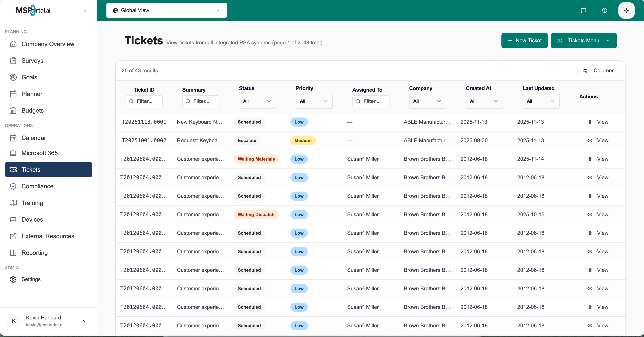Open the Tickets Menu dropdown button
Viewport: 644px width, 337px height.
click(x=583, y=40)
